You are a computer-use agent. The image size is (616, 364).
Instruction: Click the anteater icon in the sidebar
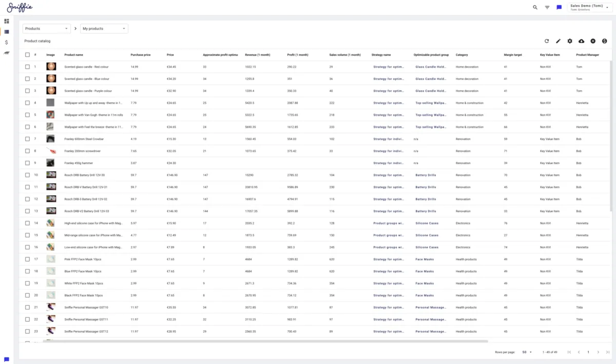point(7,53)
